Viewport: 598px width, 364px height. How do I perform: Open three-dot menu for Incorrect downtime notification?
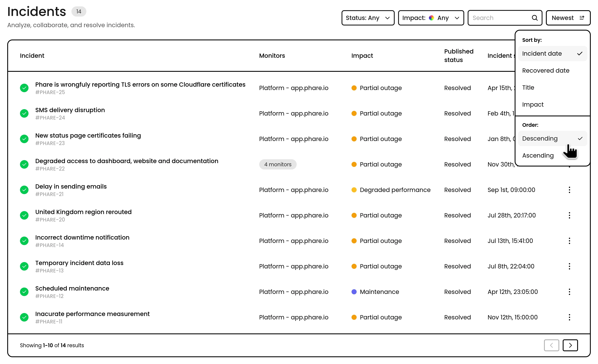coord(569,241)
